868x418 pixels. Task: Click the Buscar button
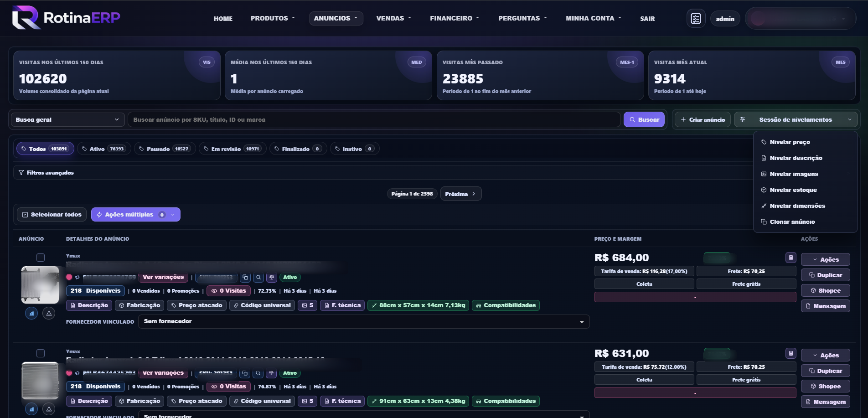point(644,119)
